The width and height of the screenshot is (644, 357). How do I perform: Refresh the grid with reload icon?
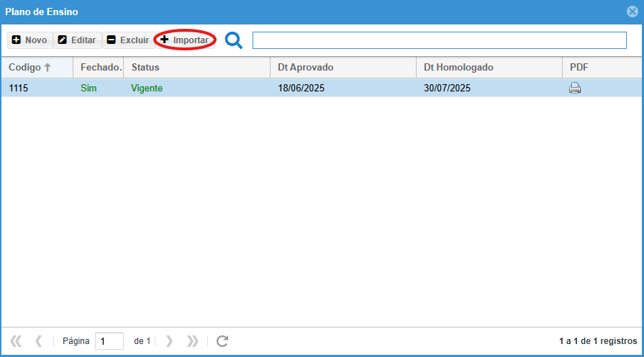(222, 341)
